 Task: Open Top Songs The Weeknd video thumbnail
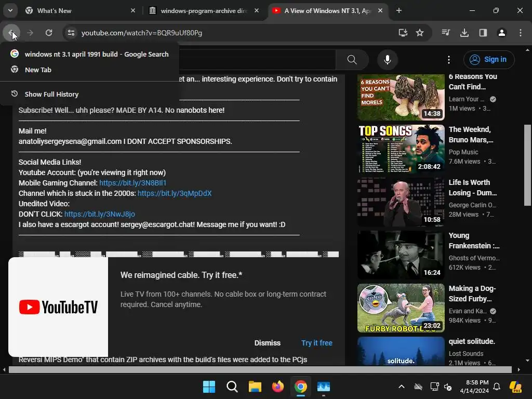[x=401, y=149]
